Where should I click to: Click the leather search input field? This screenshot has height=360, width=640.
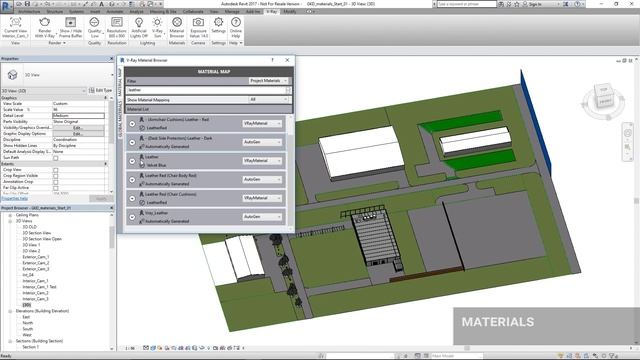click(x=206, y=90)
